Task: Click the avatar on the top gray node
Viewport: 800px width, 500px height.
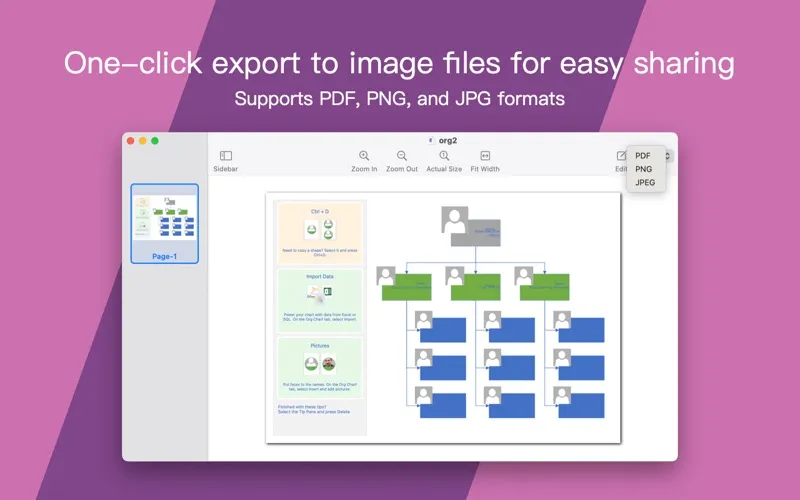Action: tap(455, 220)
